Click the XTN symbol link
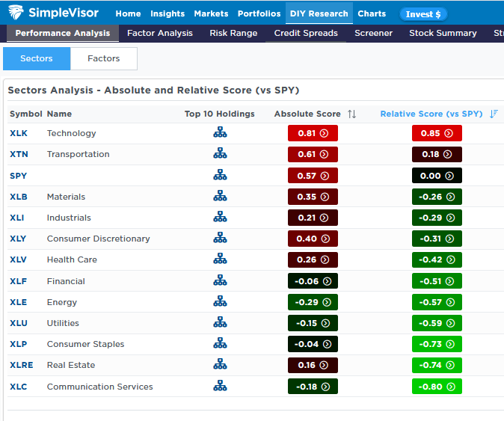This screenshot has width=504, height=421. point(19,154)
